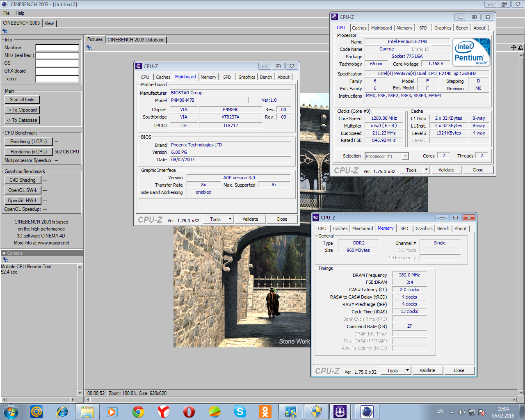Open the File menu
The height and width of the screenshot is (420, 525).
pos(7,13)
